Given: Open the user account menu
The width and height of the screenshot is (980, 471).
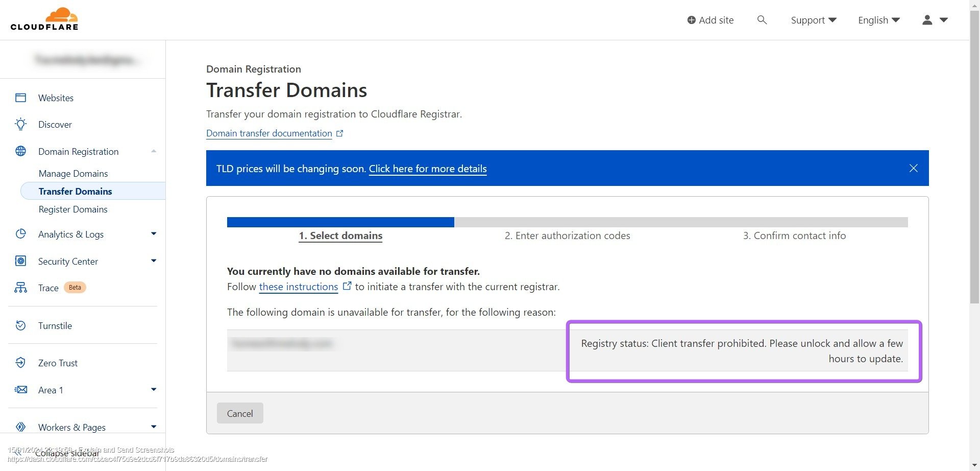Looking at the screenshot, I should pyautogui.click(x=935, y=20).
